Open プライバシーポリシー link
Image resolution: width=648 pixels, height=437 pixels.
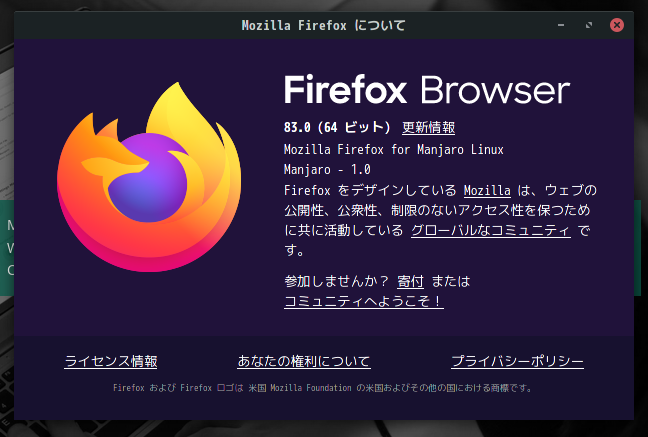point(517,361)
